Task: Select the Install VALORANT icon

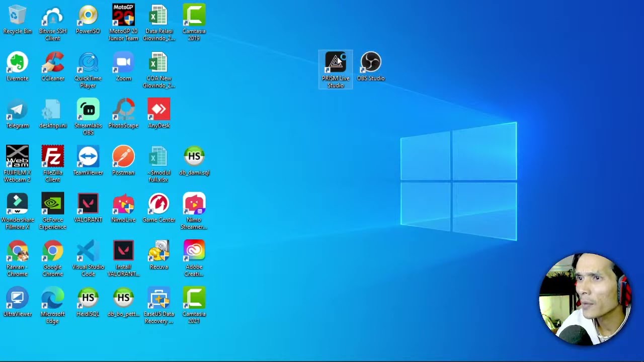Action: coord(123,259)
